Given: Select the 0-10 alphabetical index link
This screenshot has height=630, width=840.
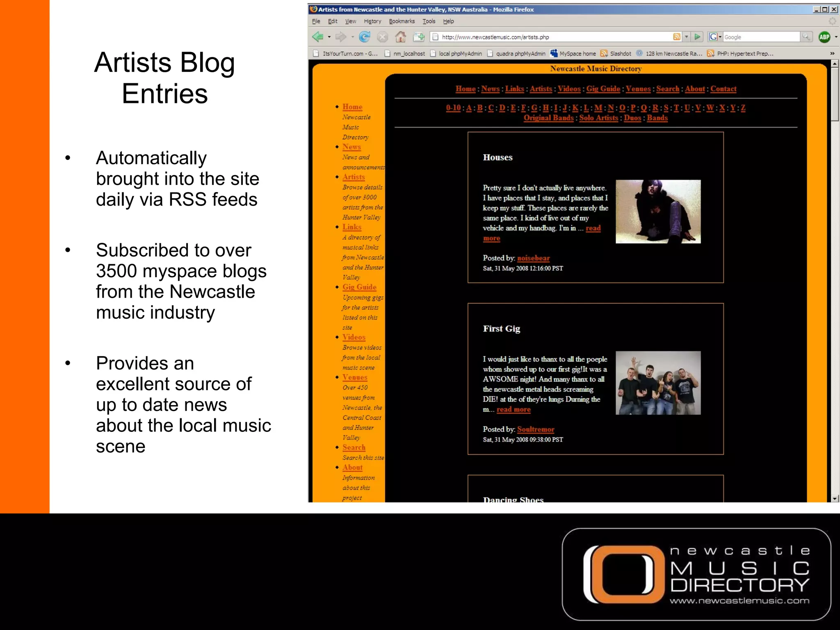Looking at the screenshot, I should click(453, 108).
